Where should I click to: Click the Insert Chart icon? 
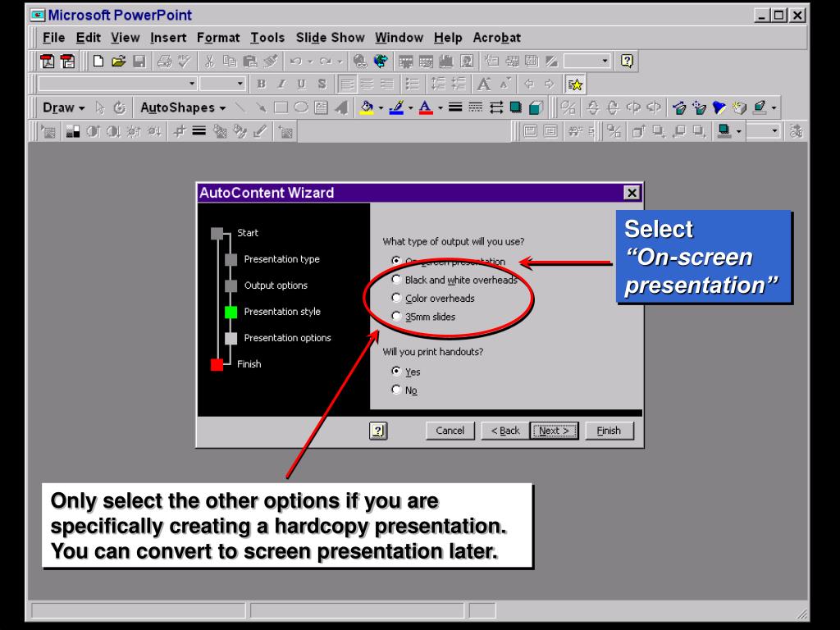(x=445, y=61)
